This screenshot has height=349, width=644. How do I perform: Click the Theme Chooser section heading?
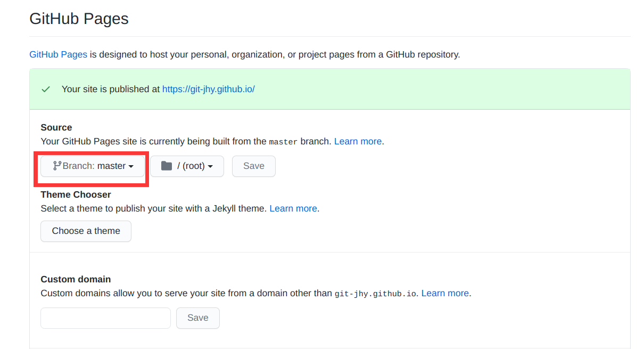[x=76, y=194]
